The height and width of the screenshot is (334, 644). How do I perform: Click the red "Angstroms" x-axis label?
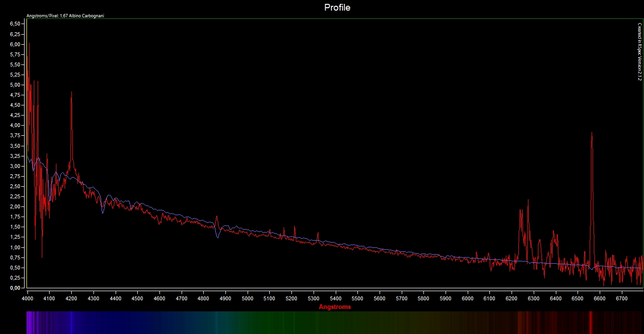(x=335, y=307)
